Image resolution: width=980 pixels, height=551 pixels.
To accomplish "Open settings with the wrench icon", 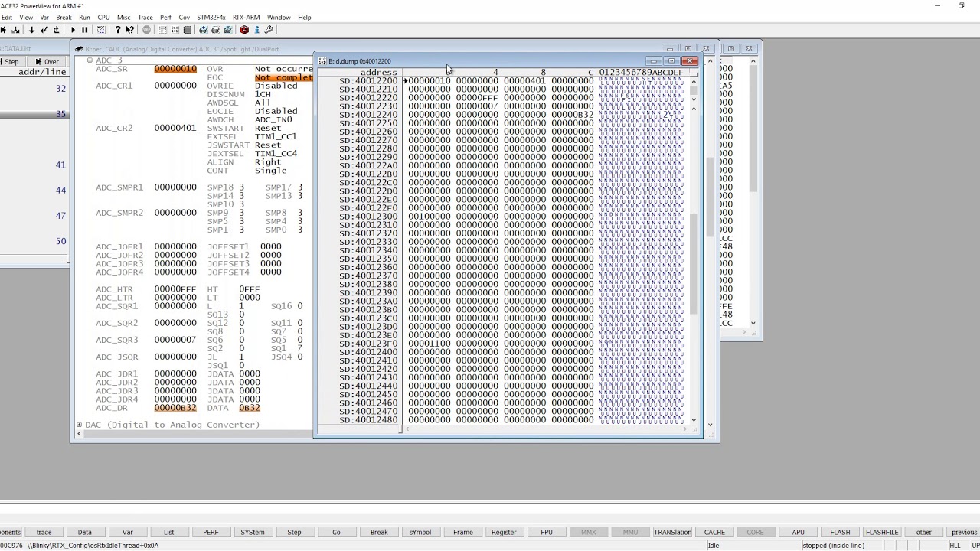I will point(269,30).
